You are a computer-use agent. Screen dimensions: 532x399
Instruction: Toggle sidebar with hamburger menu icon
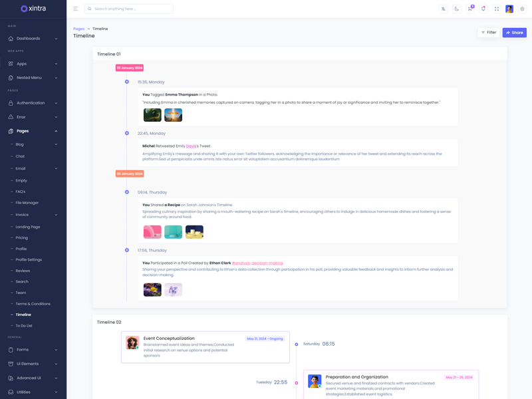click(75, 9)
